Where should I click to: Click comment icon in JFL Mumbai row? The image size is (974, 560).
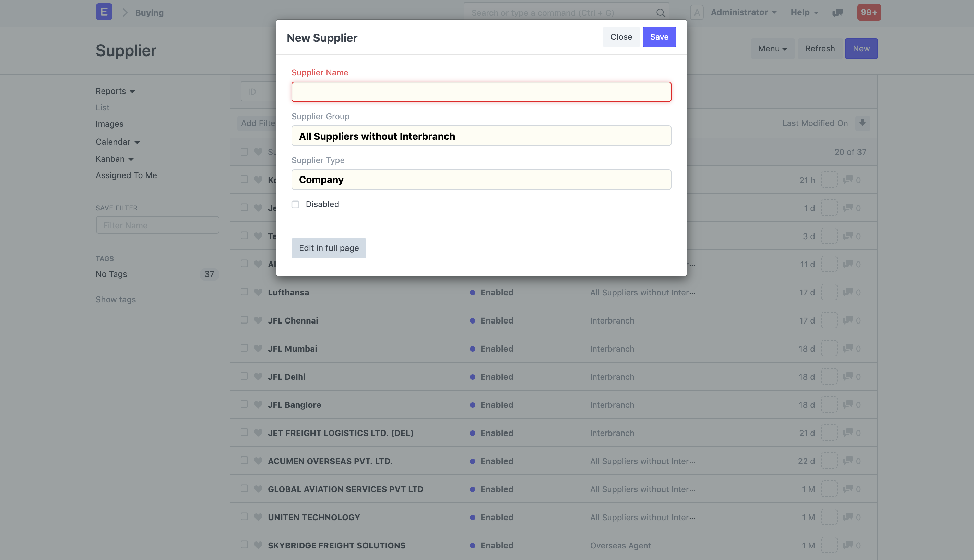(848, 348)
